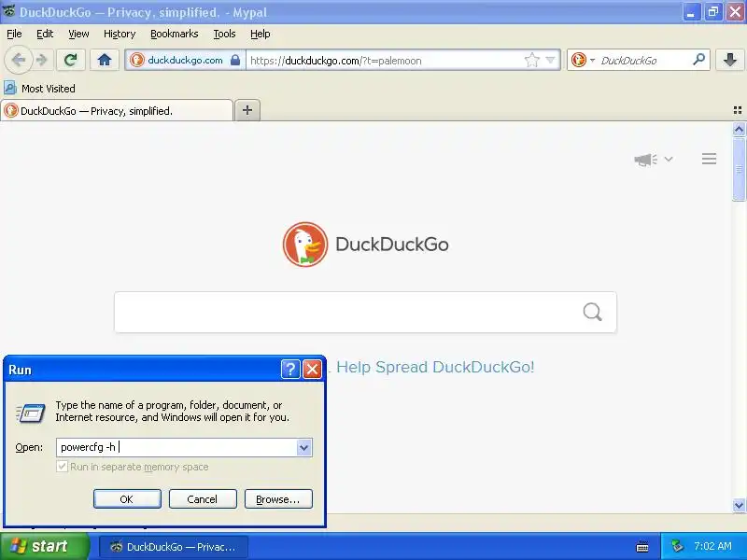
Task: Click the DuckDuckGo icon in the search bar
Action: tap(578, 60)
